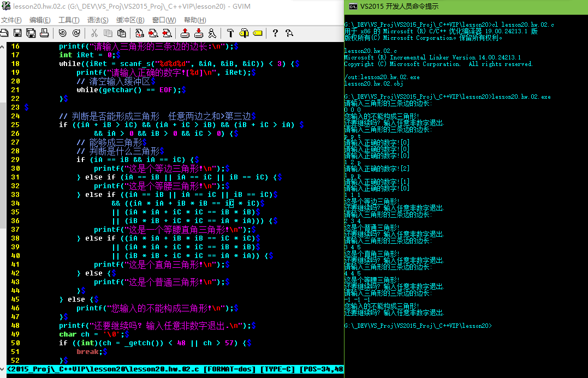Click the Find Next toolbar icon
The image size is (588, 378).
153,33
